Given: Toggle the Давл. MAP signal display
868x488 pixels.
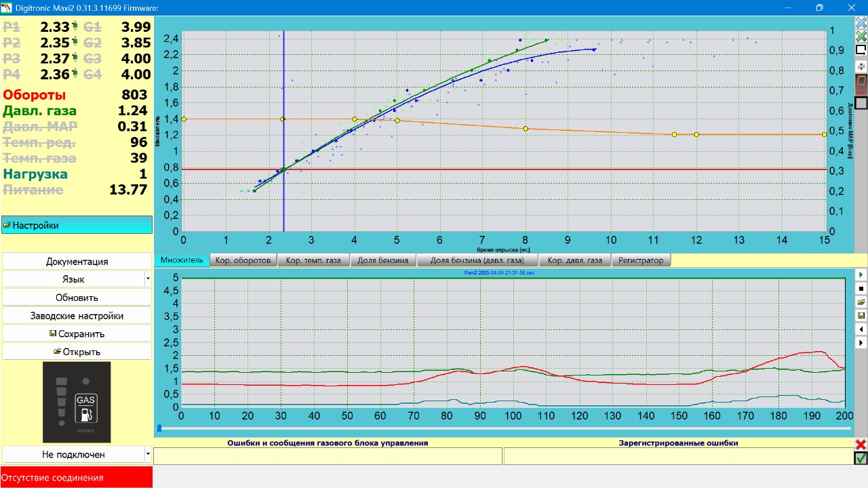Looking at the screenshot, I should pyautogui.click(x=40, y=126).
